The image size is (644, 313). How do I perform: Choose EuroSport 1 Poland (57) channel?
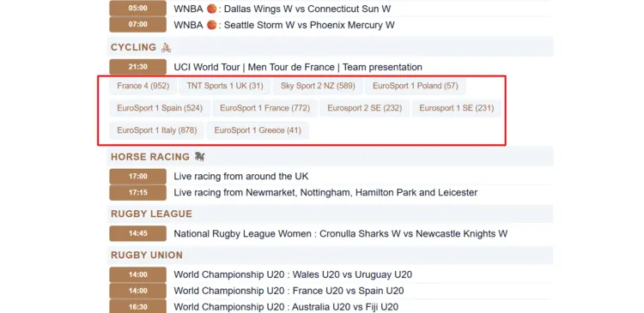[x=416, y=86]
